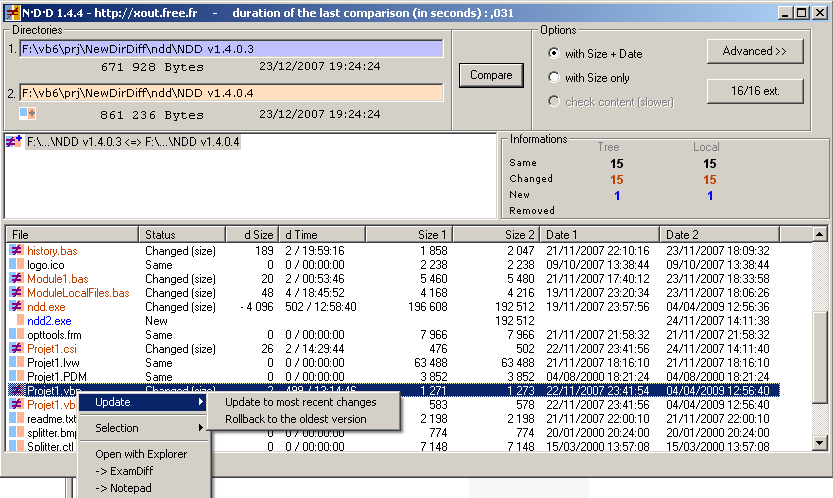
Task: Select the 'check content (slower)' radio button
Action: pos(554,101)
